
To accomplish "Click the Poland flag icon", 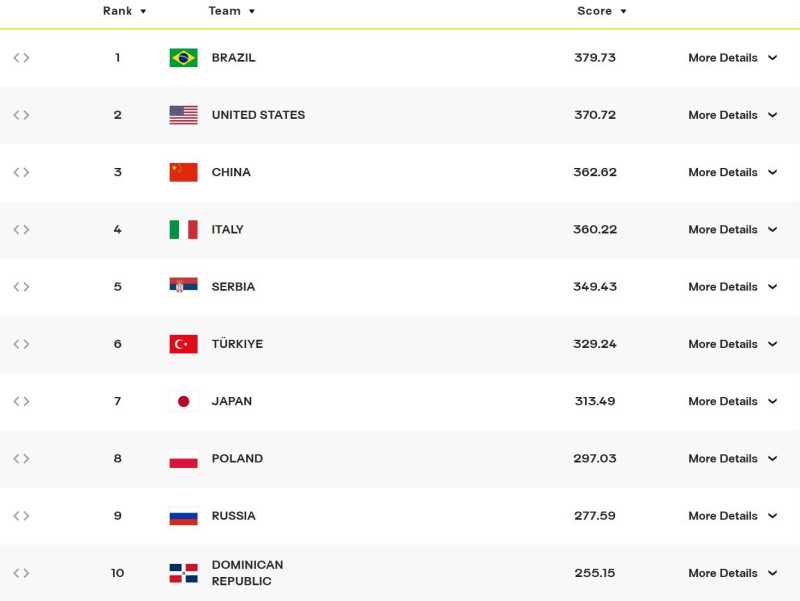I will point(183,459).
